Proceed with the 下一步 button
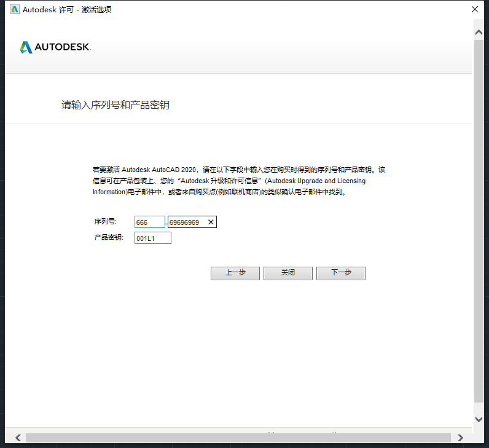Screen dimensions: 489x448 tap(340, 273)
